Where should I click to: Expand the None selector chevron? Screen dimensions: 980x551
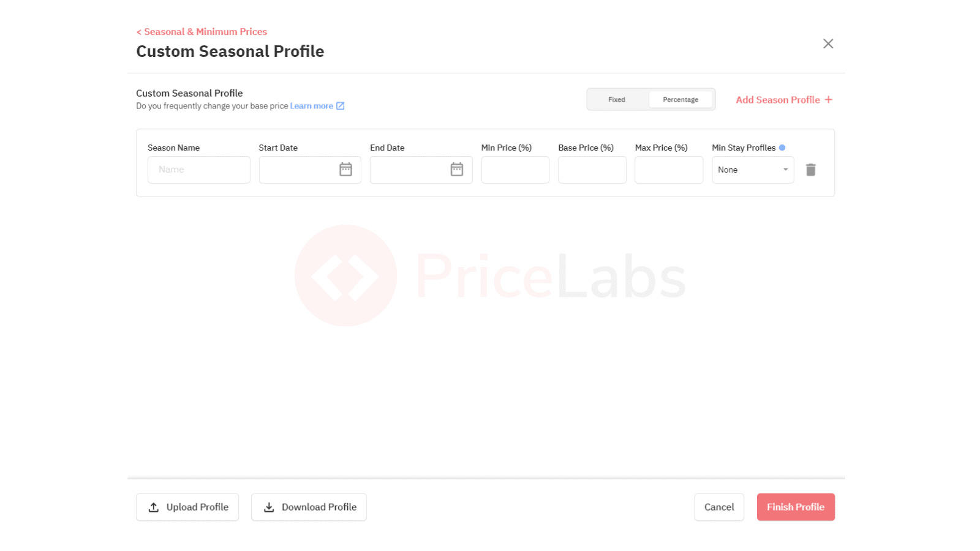point(785,170)
